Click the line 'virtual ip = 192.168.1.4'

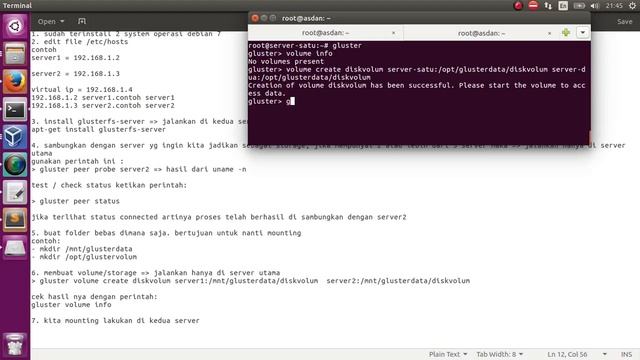pos(82,89)
